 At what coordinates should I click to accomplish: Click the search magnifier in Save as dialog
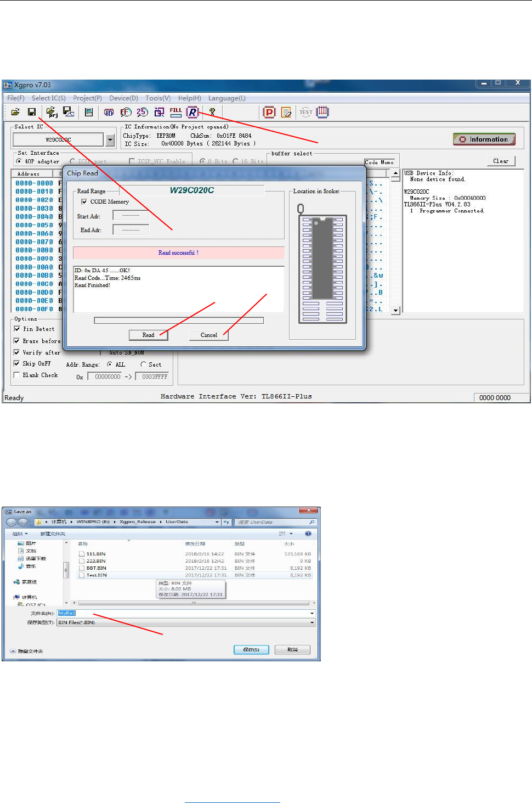coord(312,522)
